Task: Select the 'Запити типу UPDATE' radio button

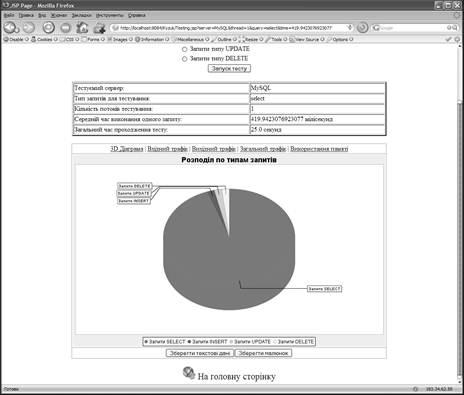Action: [184, 49]
